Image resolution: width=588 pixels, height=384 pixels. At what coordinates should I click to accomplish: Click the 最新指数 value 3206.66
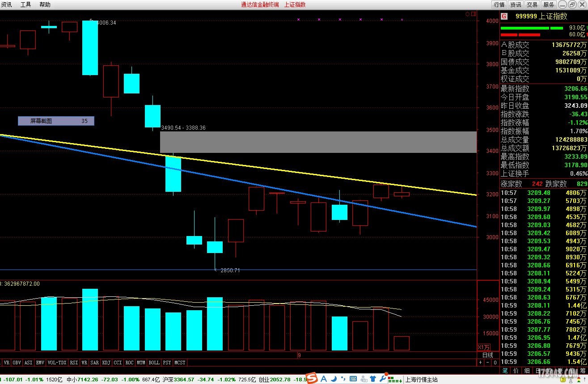click(x=575, y=89)
